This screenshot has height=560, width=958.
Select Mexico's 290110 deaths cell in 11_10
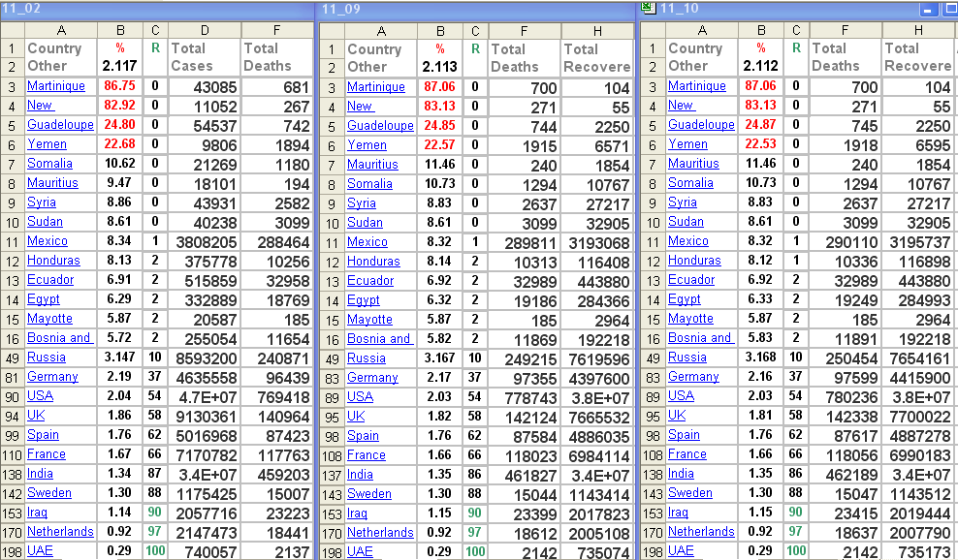846,241
